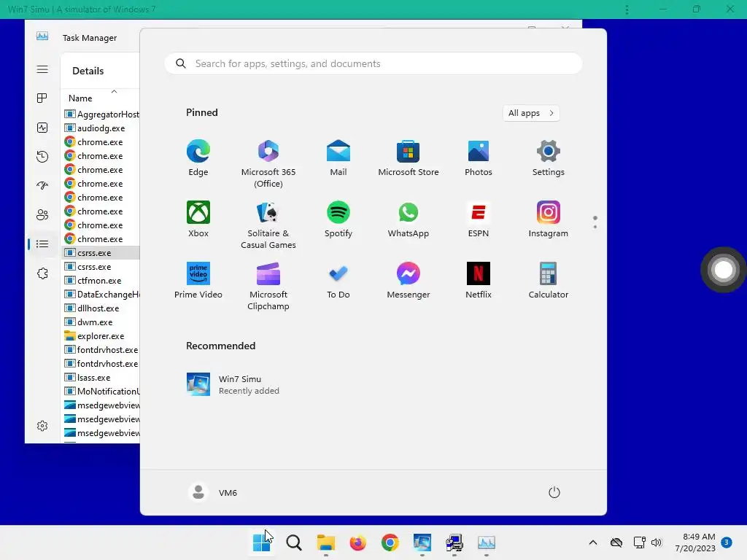Open Instagram from Pinned apps

point(549,219)
